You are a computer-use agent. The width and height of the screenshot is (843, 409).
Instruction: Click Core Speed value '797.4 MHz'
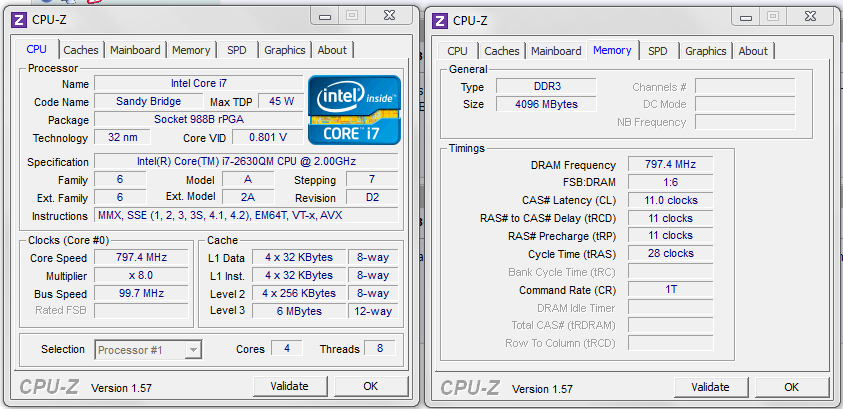[x=141, y=257]
